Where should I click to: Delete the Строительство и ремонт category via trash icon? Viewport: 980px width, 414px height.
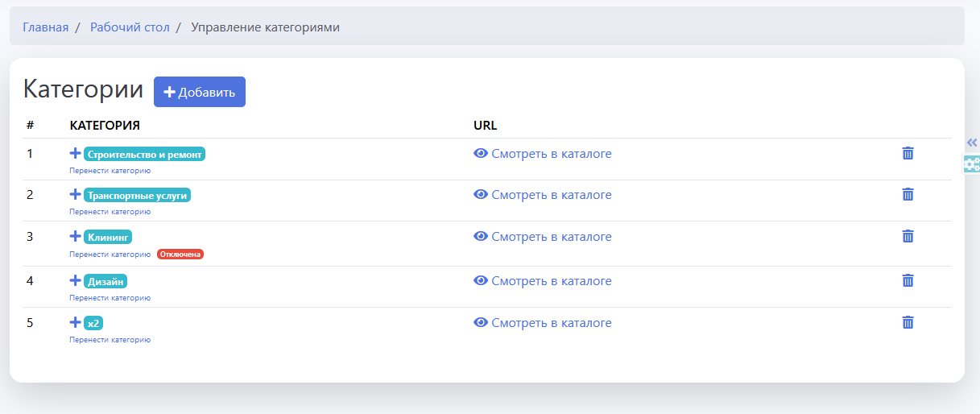908,153
